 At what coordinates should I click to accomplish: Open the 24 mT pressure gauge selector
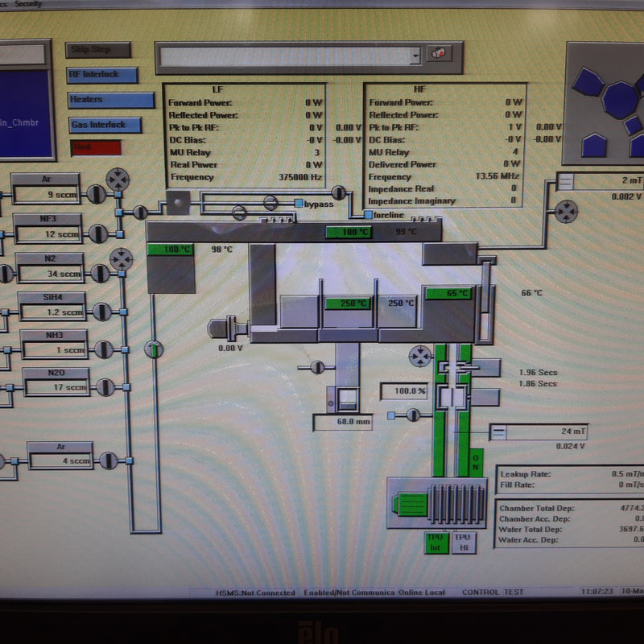pyautogui.click(x=499, y=432)
